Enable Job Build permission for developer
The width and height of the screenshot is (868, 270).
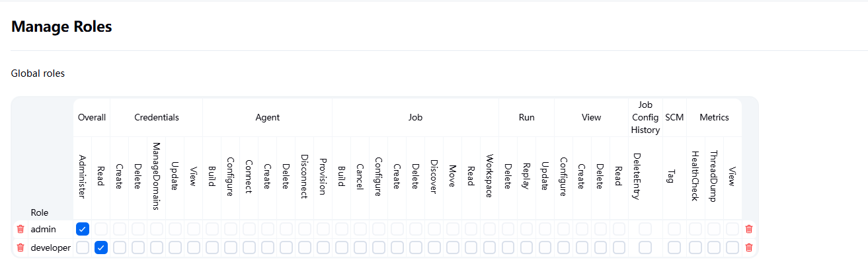click(342, 247)
